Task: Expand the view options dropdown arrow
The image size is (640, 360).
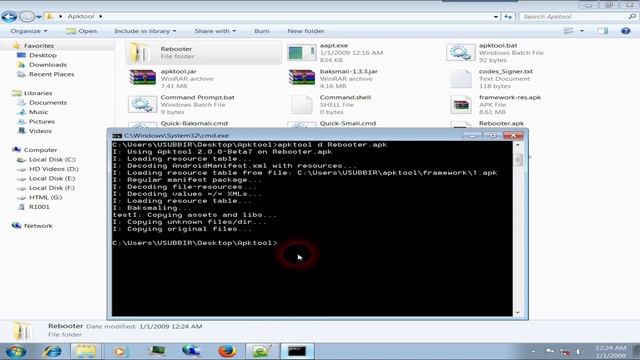Action: [582, 31]
